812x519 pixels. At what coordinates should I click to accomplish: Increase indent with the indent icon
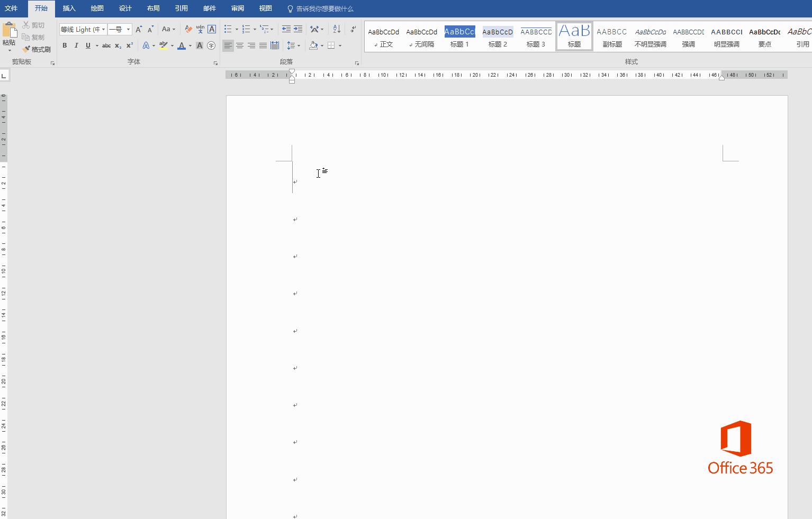point(298,29)
